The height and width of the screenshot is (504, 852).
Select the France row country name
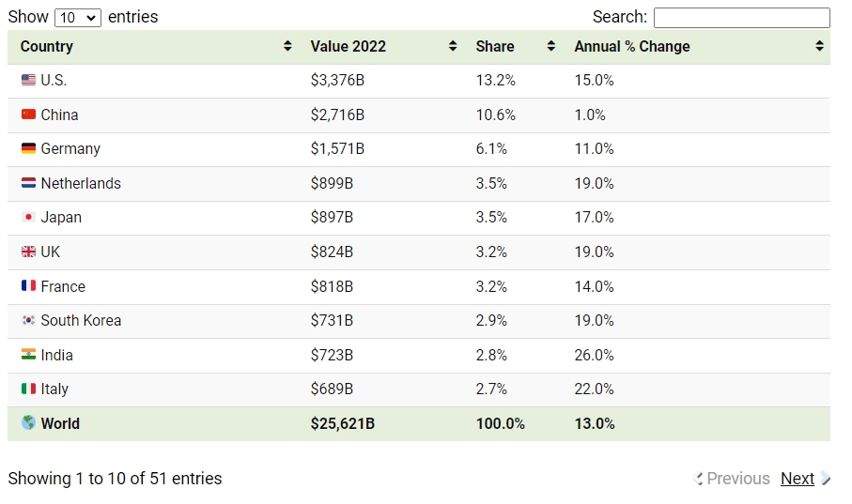[x=63, y=286]
